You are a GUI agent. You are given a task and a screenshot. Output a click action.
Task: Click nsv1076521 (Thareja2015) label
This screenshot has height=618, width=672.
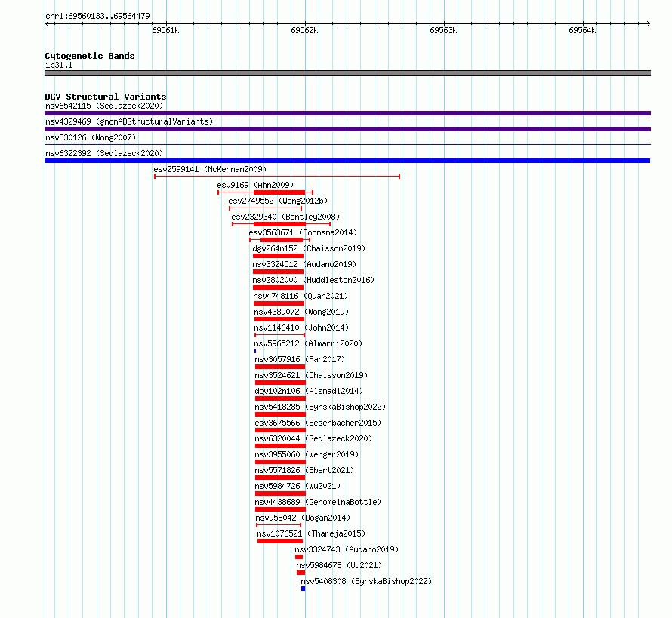pos(311,533)
